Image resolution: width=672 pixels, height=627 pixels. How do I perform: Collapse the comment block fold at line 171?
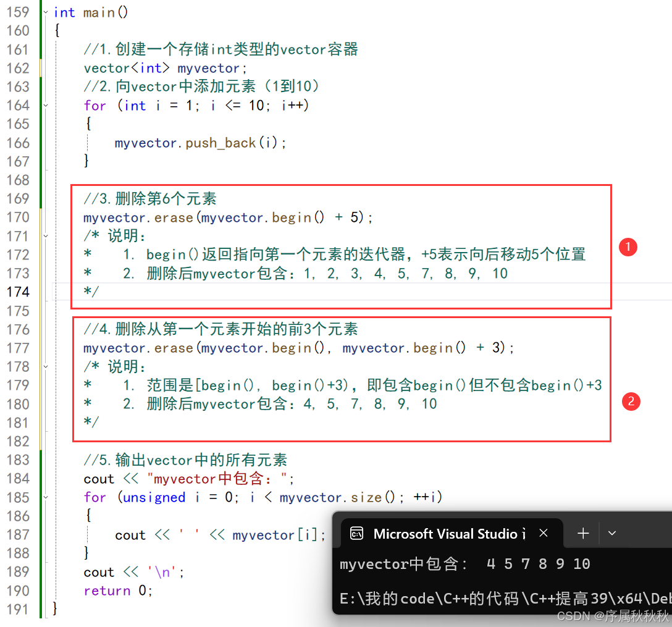point(46,236)
